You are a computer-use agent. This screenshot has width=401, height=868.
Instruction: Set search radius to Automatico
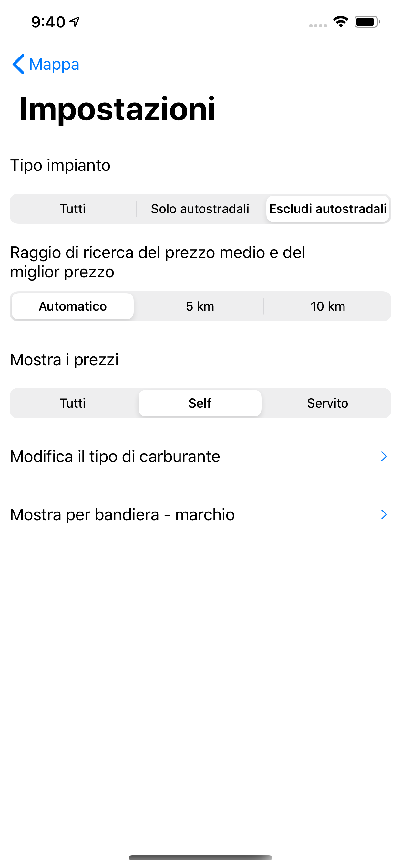click(x=73, y=306)
